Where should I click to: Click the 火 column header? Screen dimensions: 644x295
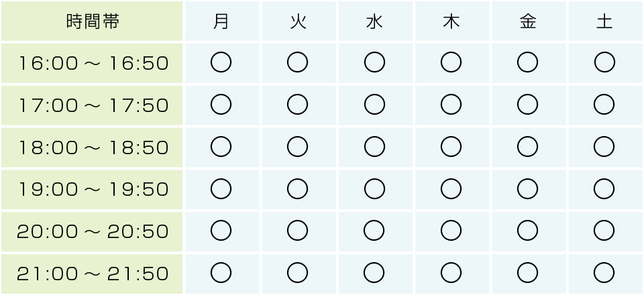[299, 21]
